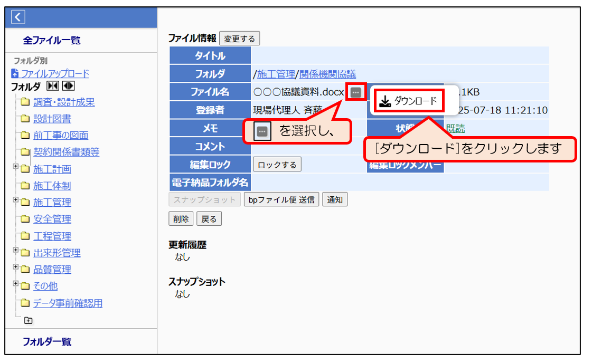Click the file upload icon
This screenshot has height=364, width=602.
(x=15, y=74)
